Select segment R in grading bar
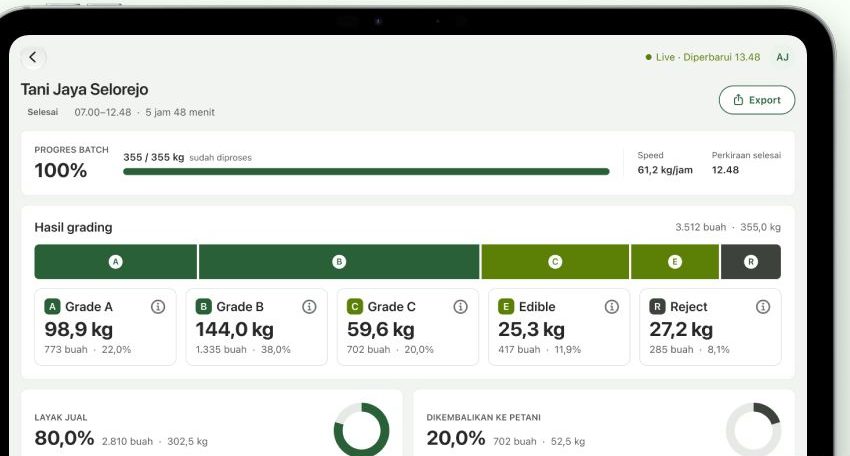Image resolution: width=850 pixels, height=456 pixels. 751,262
